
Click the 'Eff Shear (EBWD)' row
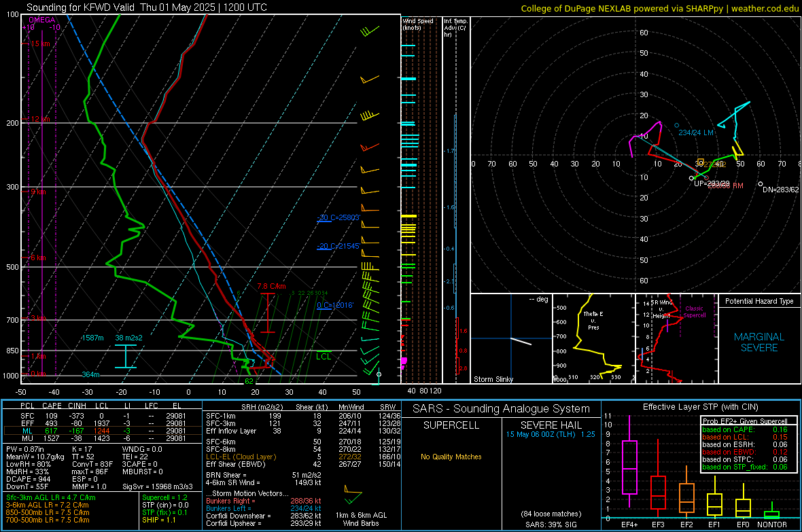(x=303, y=465)
